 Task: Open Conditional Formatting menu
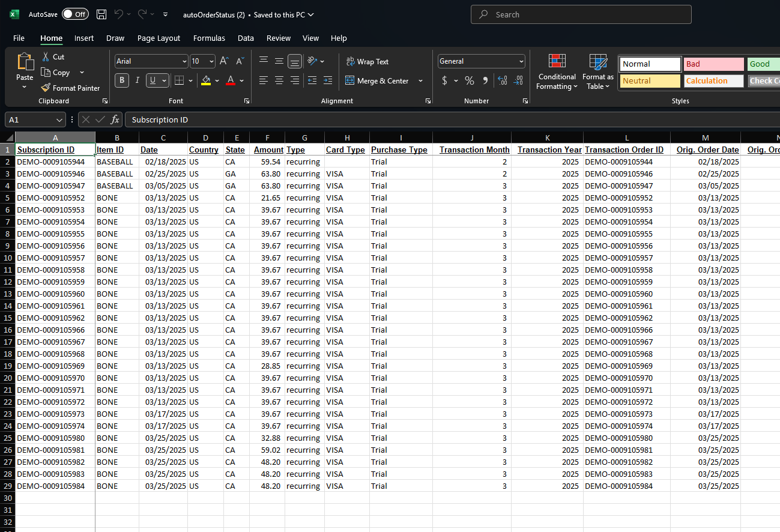[557, 72]
